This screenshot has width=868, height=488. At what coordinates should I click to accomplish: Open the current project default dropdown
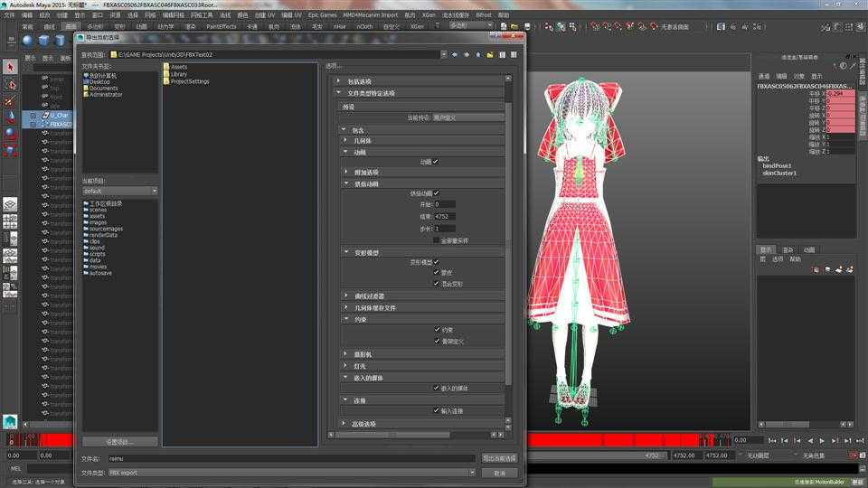[x=119, y=191]
